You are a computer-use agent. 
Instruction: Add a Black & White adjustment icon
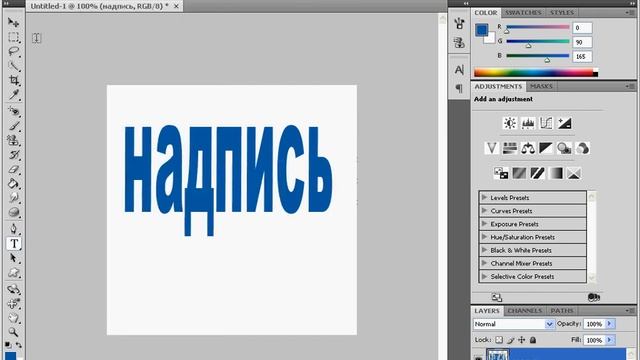(546, 148)
